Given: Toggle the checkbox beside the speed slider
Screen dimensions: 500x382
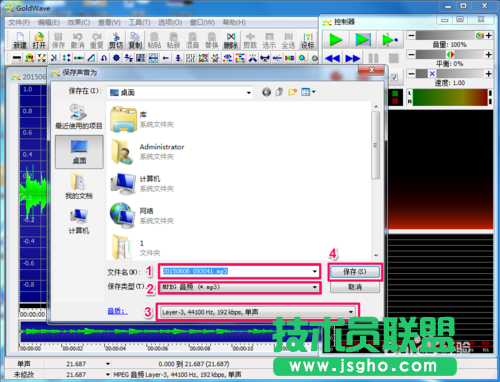Looking at the screenshot, I should 395,77.
